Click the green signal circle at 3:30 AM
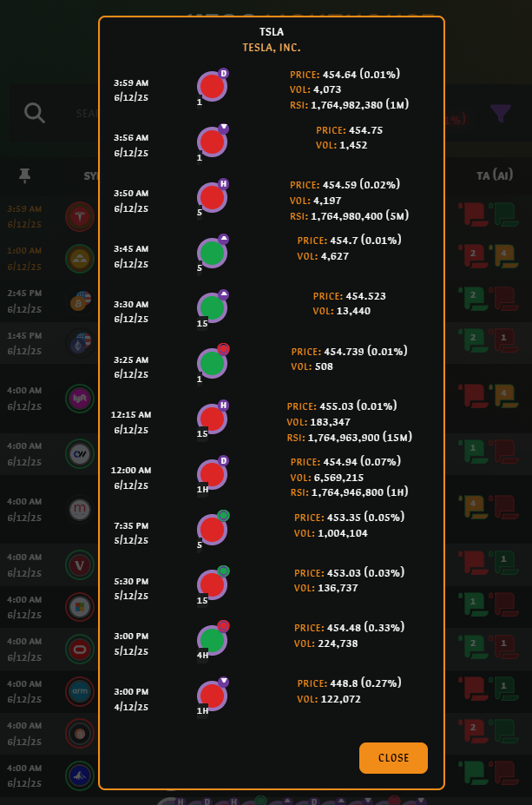Screen dimensions: 532x805 tap(212, 307)
